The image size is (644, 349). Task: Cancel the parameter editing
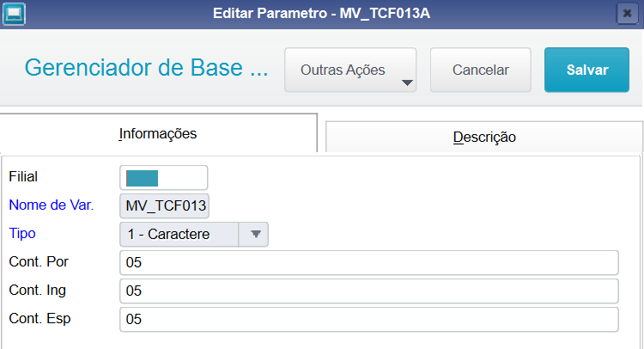481,70
